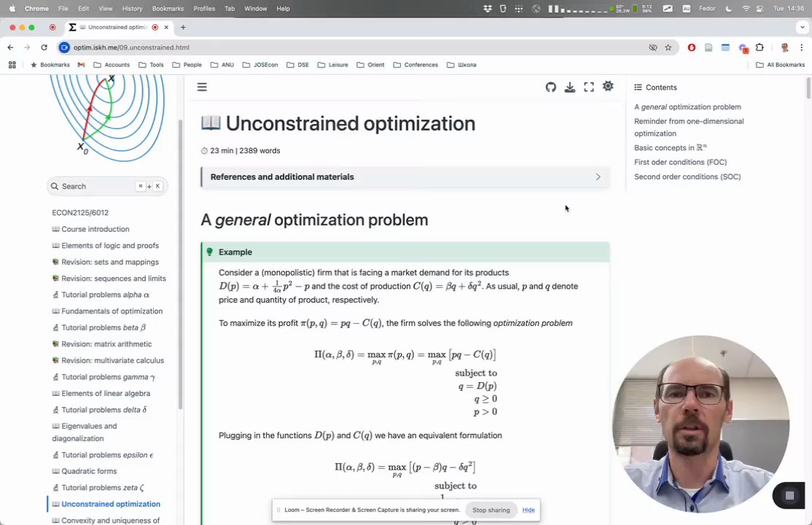Go back in browser history

click(x=10, y=47)
